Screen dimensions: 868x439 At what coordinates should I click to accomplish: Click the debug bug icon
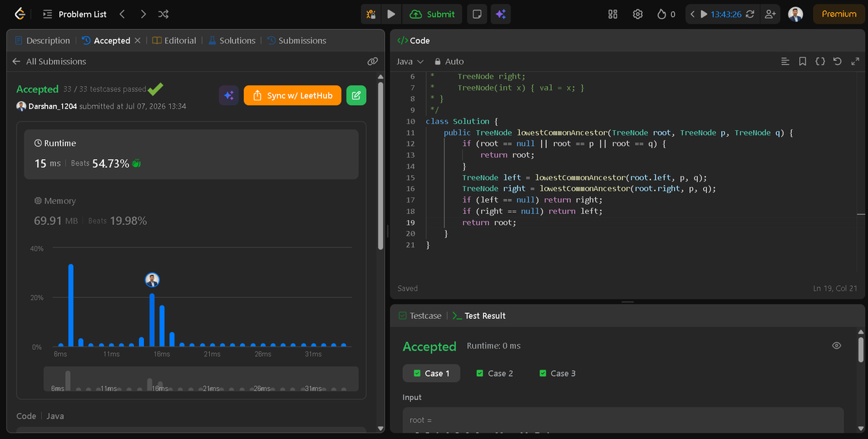371,14
